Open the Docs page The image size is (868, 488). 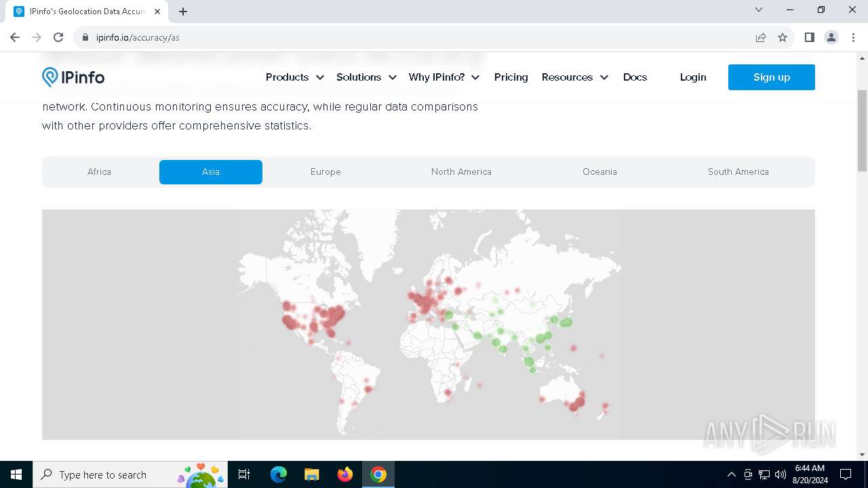(x=635, y=77)
